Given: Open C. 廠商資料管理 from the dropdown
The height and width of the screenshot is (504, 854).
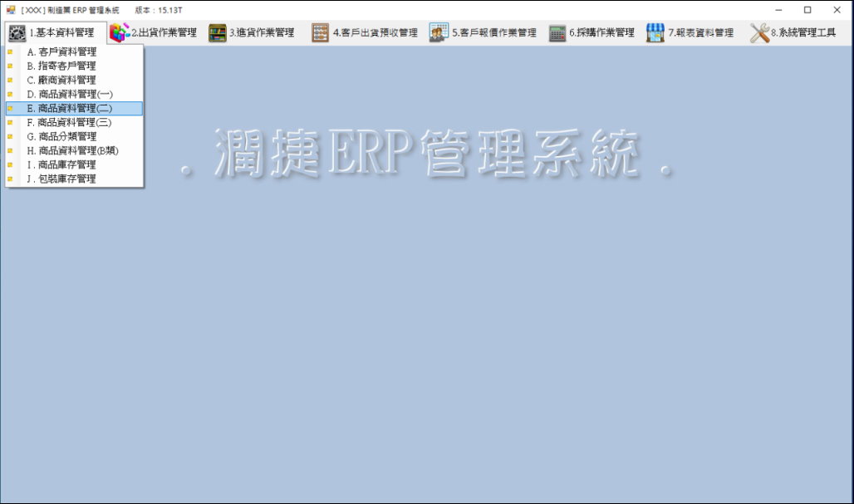Looking at the screenshot, I should [x=61, y=80].
